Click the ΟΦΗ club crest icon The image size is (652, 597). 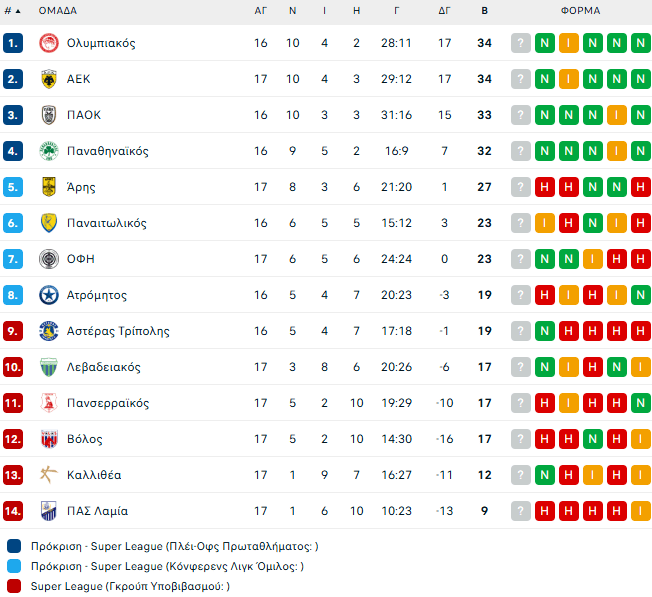tap(48, 259)
